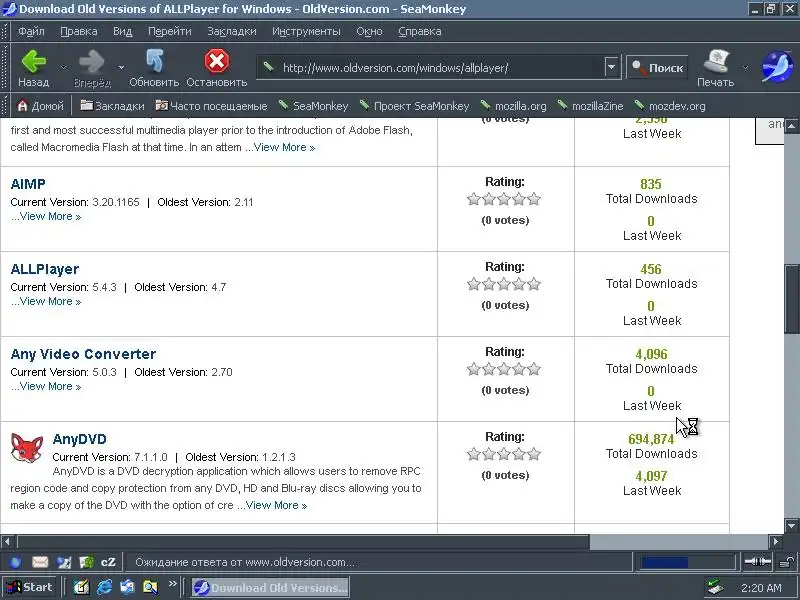Open the Файл menu
The width and height of the screenshot is (800, 600).
[x=31, y=31]
